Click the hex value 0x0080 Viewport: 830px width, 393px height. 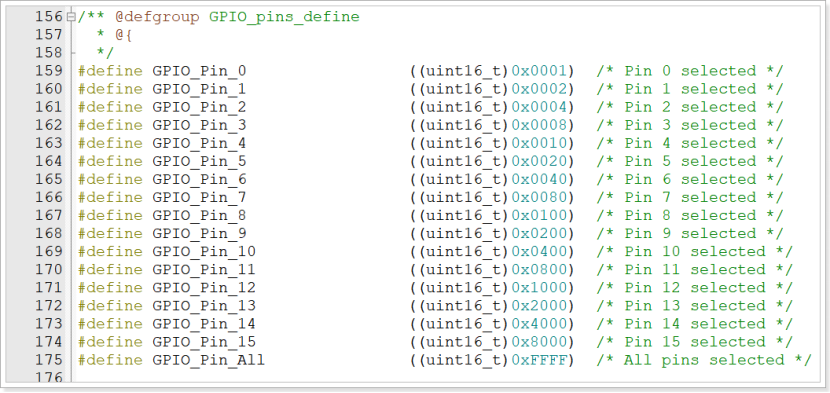point(539,198)
